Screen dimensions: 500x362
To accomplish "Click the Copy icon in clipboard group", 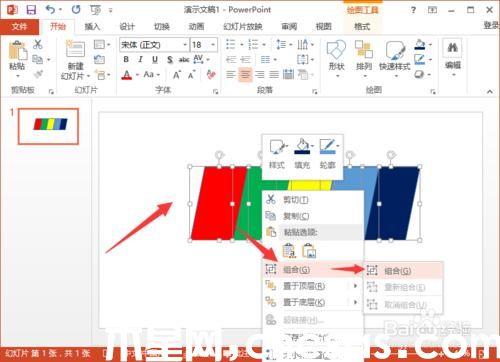I will click(x=38, y=59).
